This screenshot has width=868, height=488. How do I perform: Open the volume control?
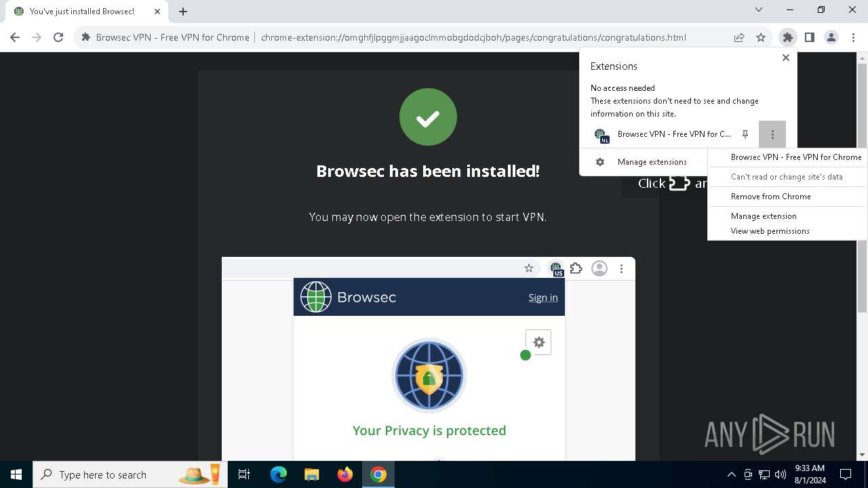pyautogui.click(x=780, y=474)
